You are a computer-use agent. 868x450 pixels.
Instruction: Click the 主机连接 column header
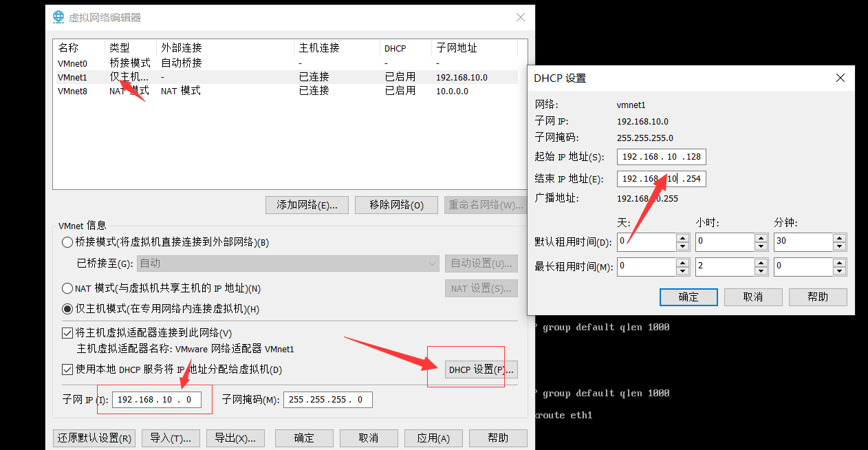[337, 48]
